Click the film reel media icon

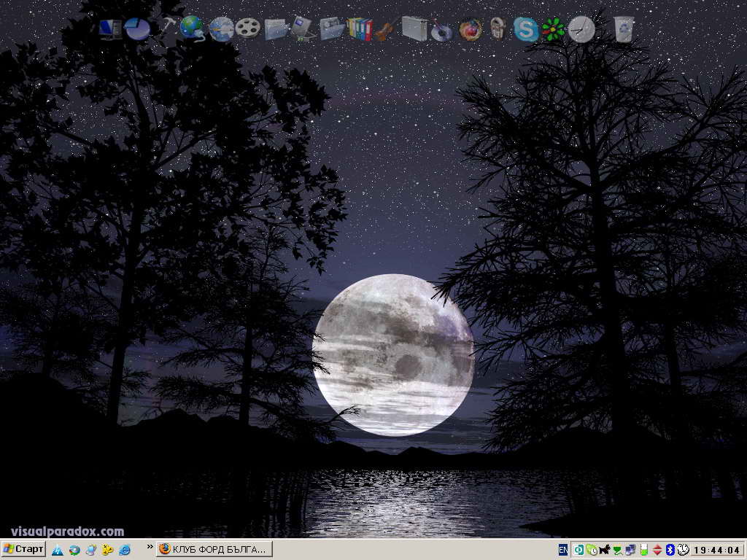(x=248, y=29)
